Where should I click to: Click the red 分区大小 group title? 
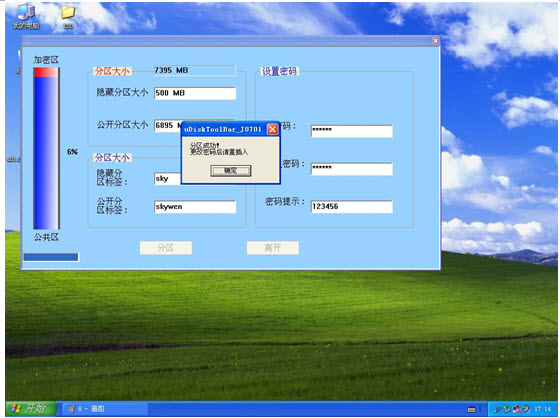112,71
